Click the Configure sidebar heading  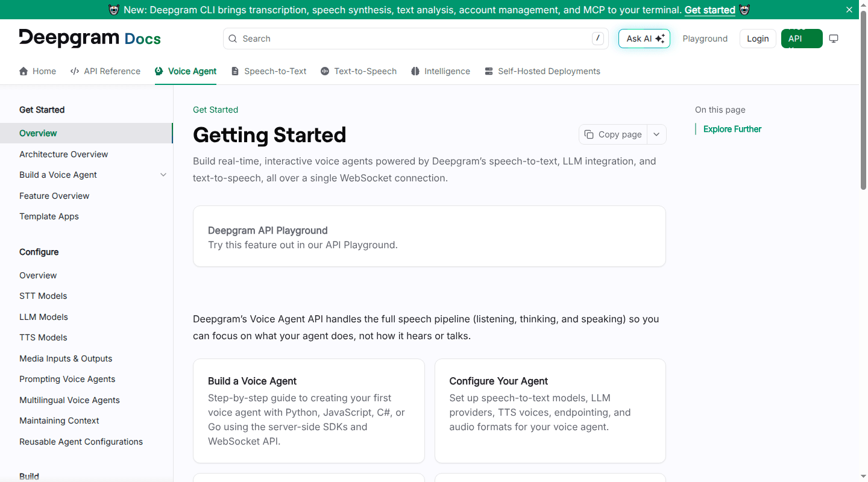39,252
